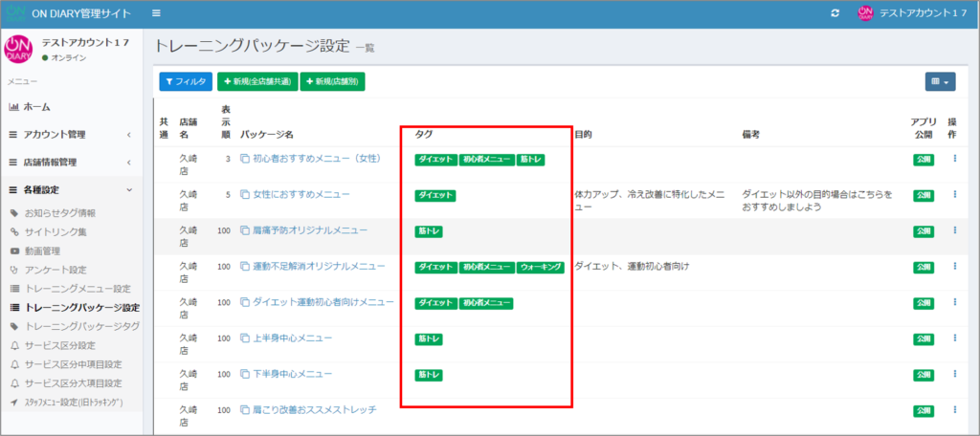
Task: Open the テストアカウント１７ user menu avatar
Action: pyautogui.click(x=865, y=13)
